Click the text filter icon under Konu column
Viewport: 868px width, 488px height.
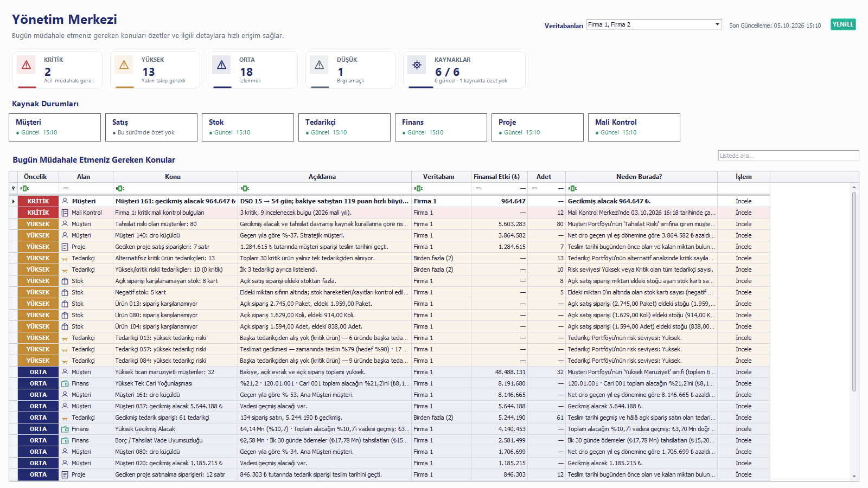click(x=120, y=188)
